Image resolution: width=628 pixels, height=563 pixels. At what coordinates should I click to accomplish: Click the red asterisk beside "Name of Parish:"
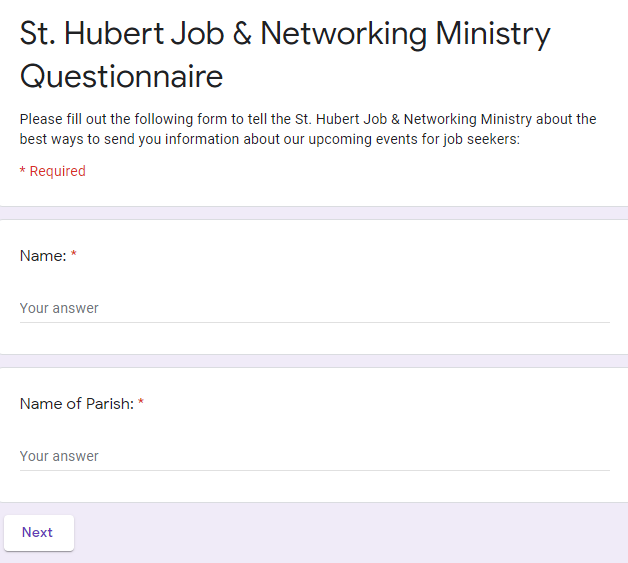pyautogui.click(x=141, y=404)
